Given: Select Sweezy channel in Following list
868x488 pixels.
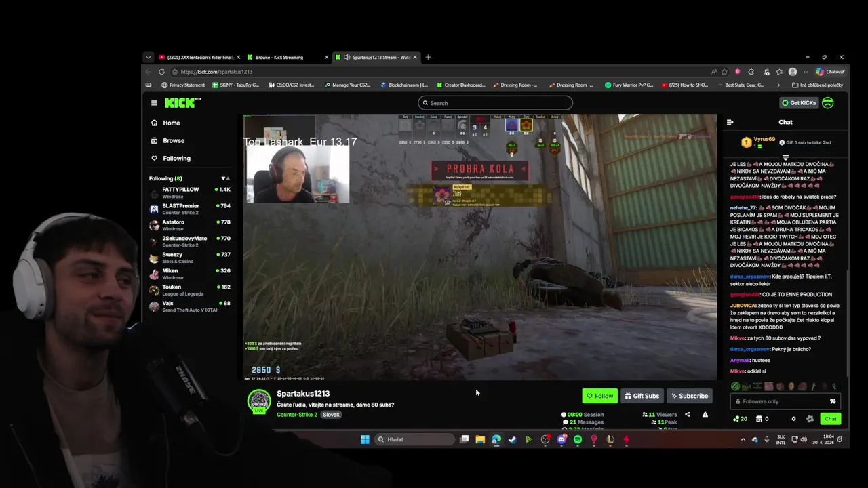Looking at the screenshot, I should [190, 258].
